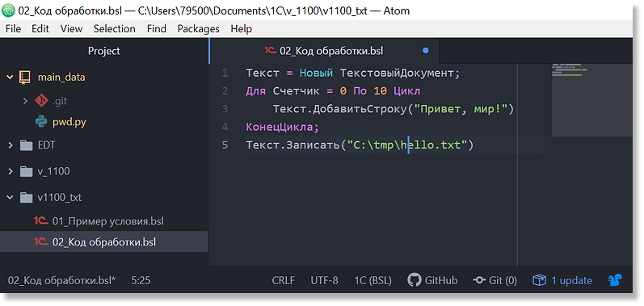Click line number 4 in the gutter
The image size is (644, 306).
(x=225, y=127)
